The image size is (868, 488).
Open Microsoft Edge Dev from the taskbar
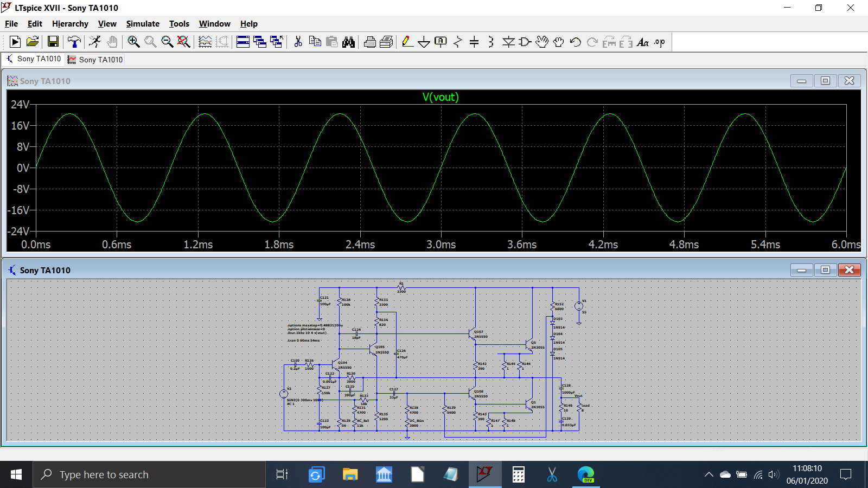(586, 474)
